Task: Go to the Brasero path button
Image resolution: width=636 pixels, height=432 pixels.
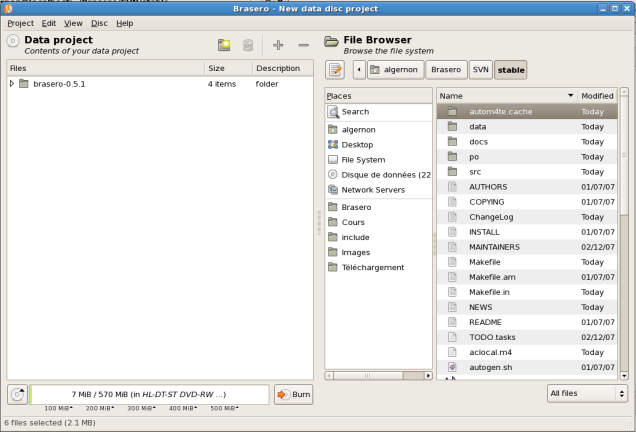Action: pos(446,70)
